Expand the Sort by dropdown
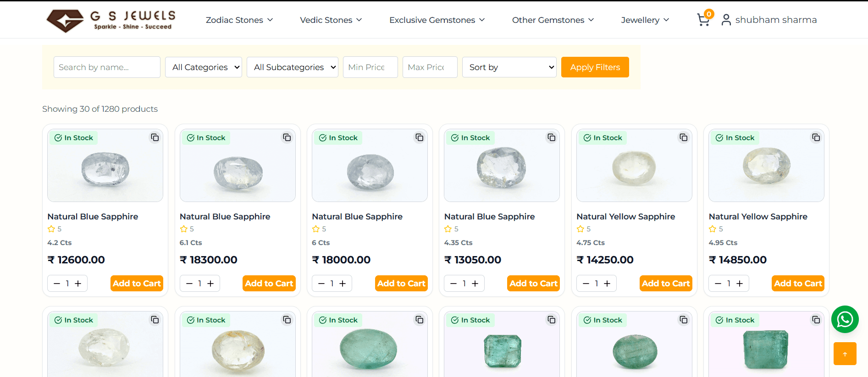 509,67
